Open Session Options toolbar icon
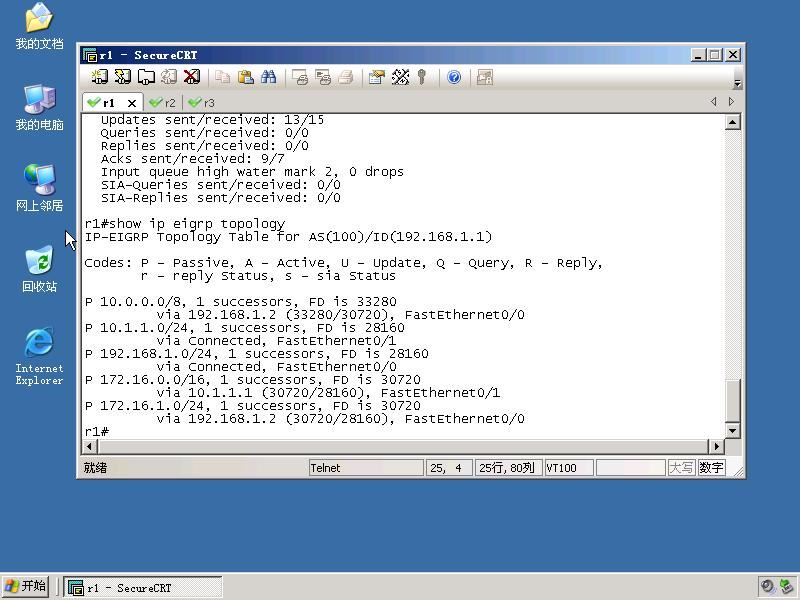 click(x=377, y=77)
